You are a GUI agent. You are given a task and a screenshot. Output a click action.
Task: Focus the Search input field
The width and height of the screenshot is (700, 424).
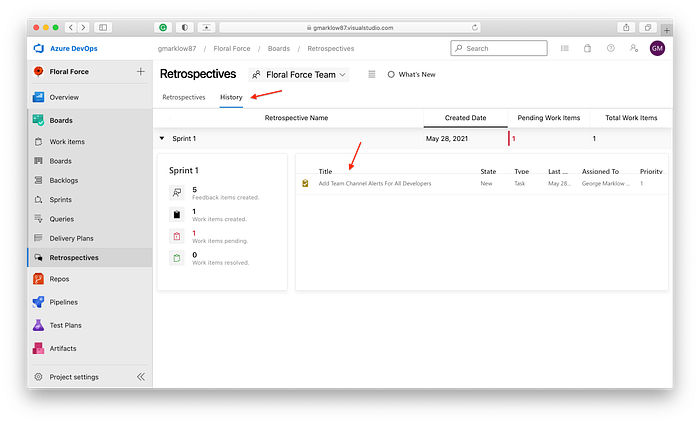click(x=499, y=48)
